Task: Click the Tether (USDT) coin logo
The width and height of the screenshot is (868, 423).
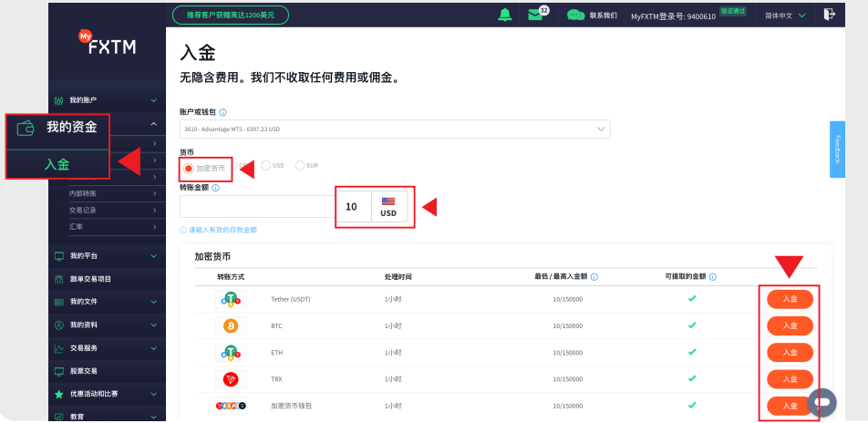Action: tap(231, 300)
